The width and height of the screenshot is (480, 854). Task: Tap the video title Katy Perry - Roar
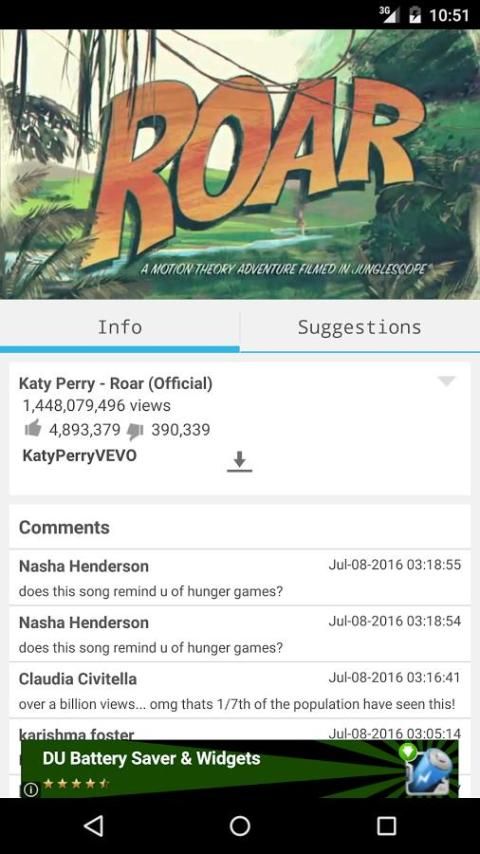(x=116, y=383)
